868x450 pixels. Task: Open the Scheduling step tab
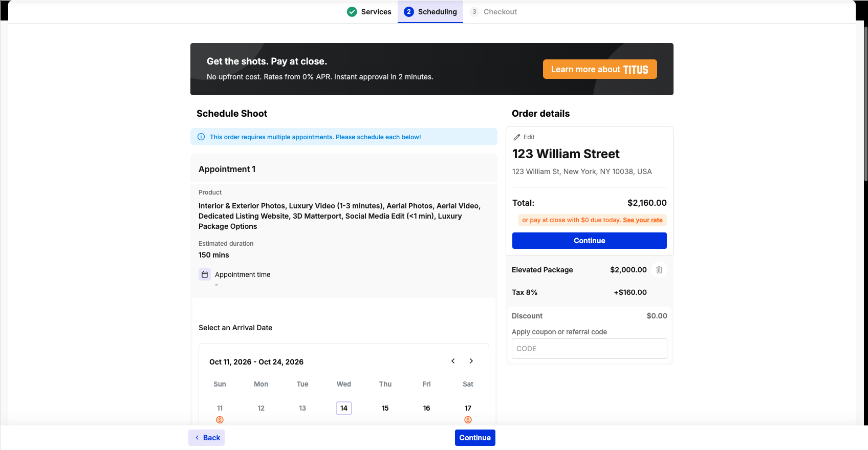point(430,12)
